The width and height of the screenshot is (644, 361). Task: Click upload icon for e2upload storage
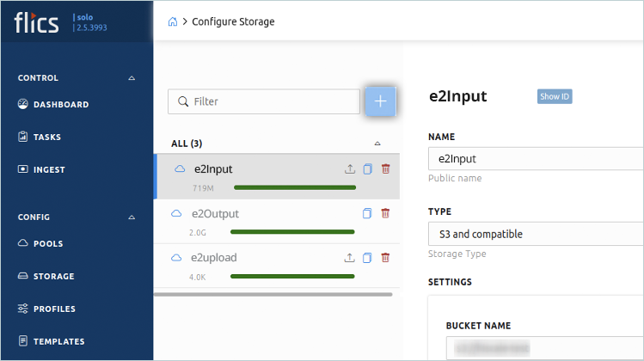tap(350, 257)
